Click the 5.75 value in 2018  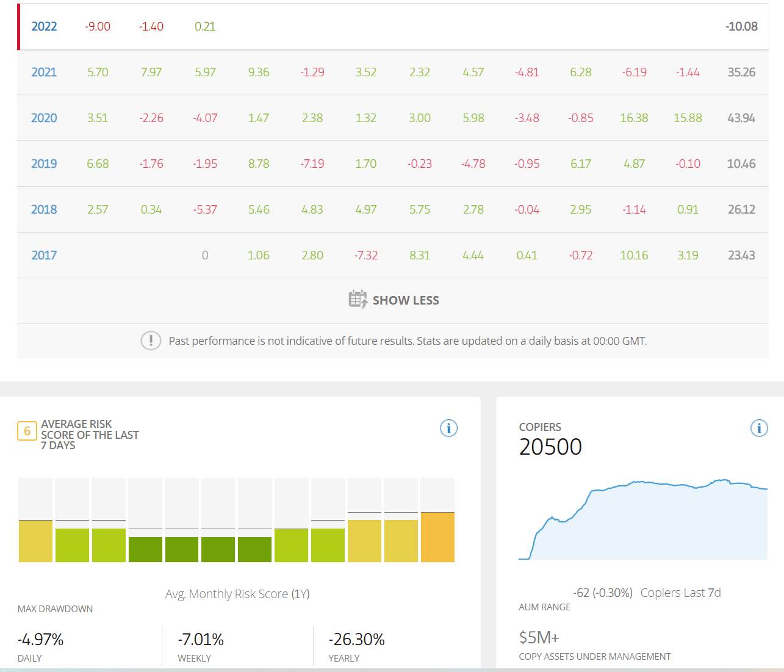click(x=420, y=209)
